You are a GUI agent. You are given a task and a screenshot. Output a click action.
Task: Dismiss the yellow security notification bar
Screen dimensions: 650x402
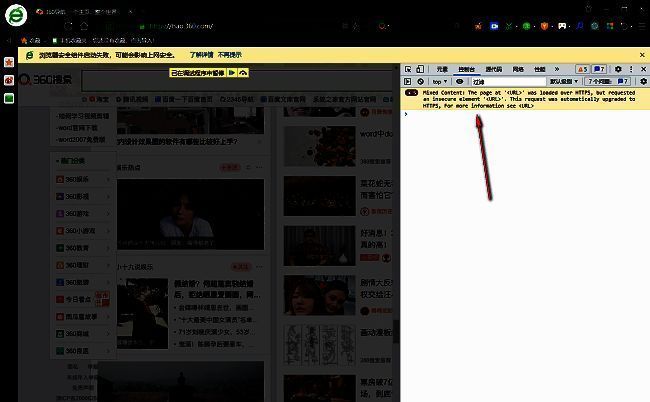tap(642, 55)
